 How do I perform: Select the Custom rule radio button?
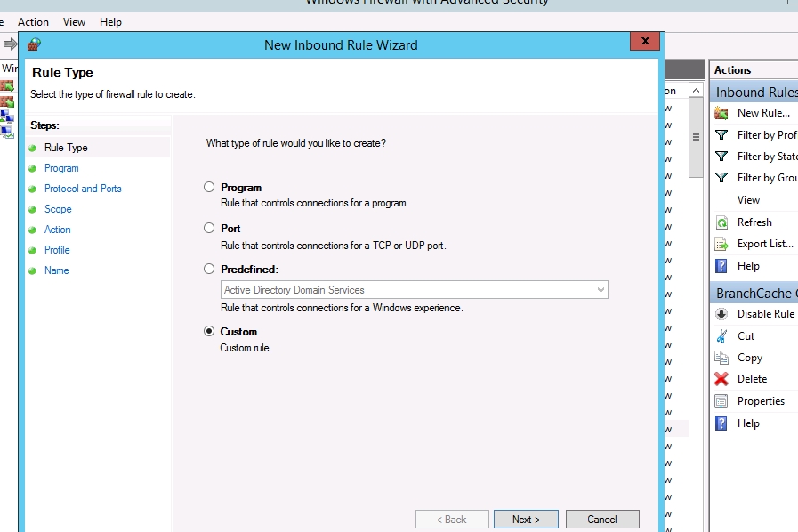209,332
